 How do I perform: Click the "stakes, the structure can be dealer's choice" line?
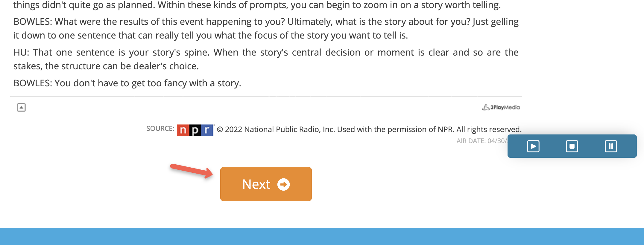pos(106,66)
